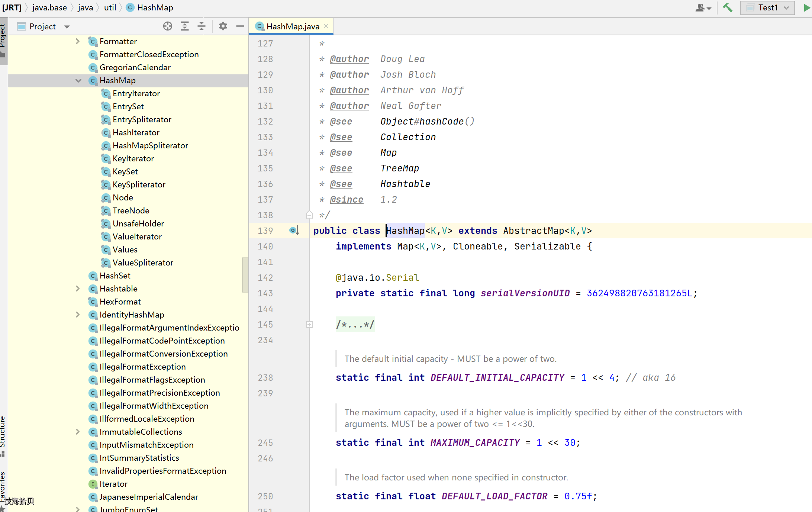Close the HashMap.java tab

coord(326,26)
